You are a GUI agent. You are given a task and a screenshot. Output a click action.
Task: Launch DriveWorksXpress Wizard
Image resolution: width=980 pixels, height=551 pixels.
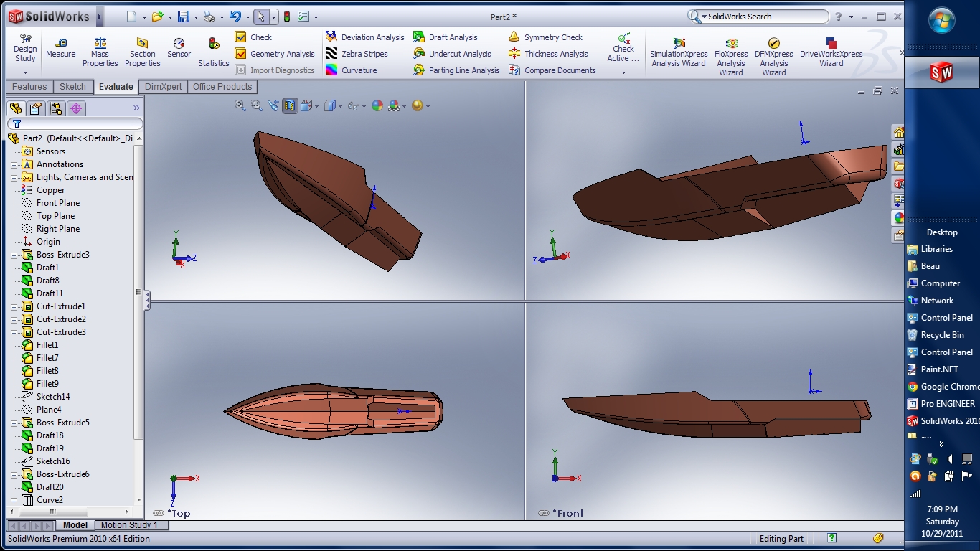(831, 53)
